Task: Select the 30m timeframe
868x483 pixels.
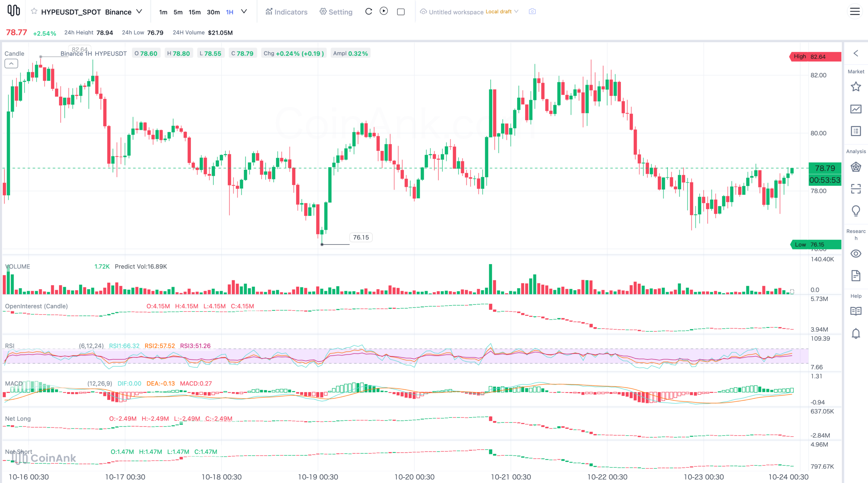Action: coord(213,12)
